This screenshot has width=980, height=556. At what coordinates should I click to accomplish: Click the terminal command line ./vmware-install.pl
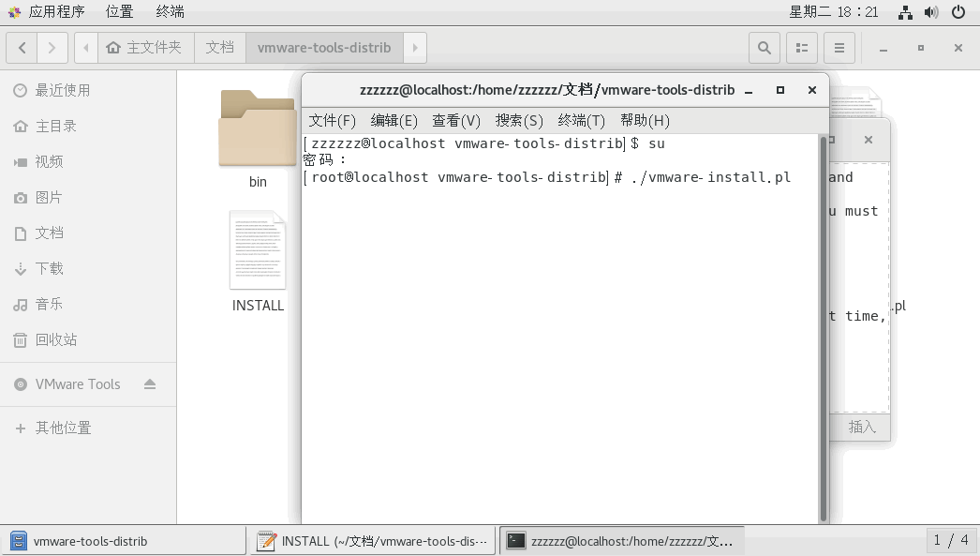[x=710, y=177]
